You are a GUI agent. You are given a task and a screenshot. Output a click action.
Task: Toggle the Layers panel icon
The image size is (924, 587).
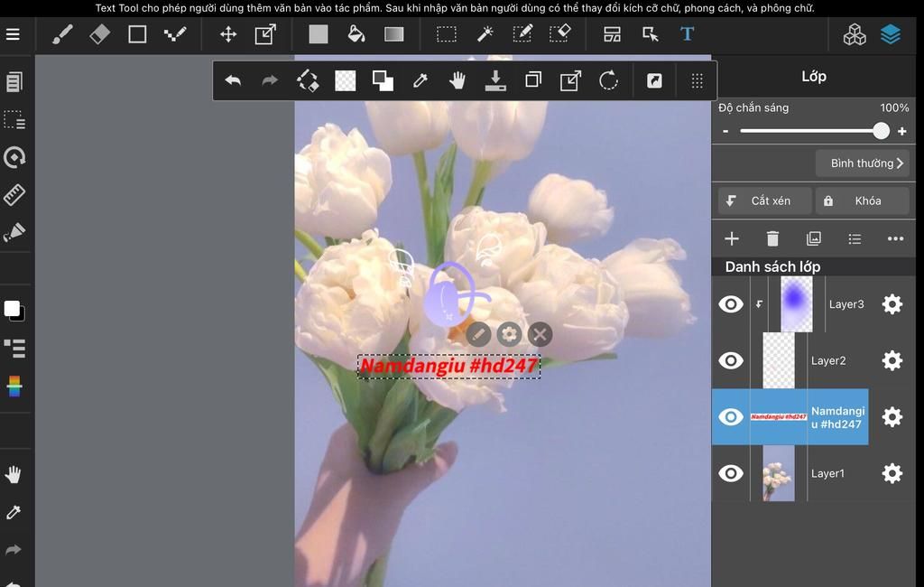tap(891, 35)
